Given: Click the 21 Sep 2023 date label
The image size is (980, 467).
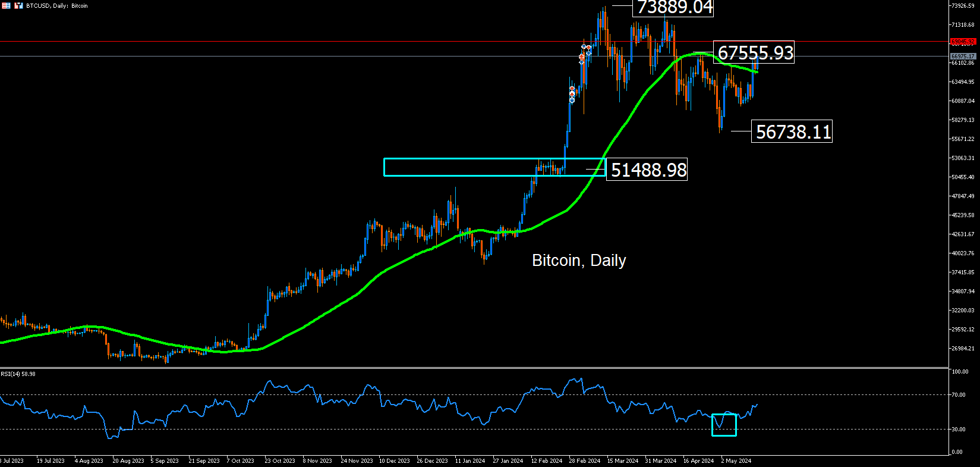Looking at the screenshot, I should coord(204,461).
